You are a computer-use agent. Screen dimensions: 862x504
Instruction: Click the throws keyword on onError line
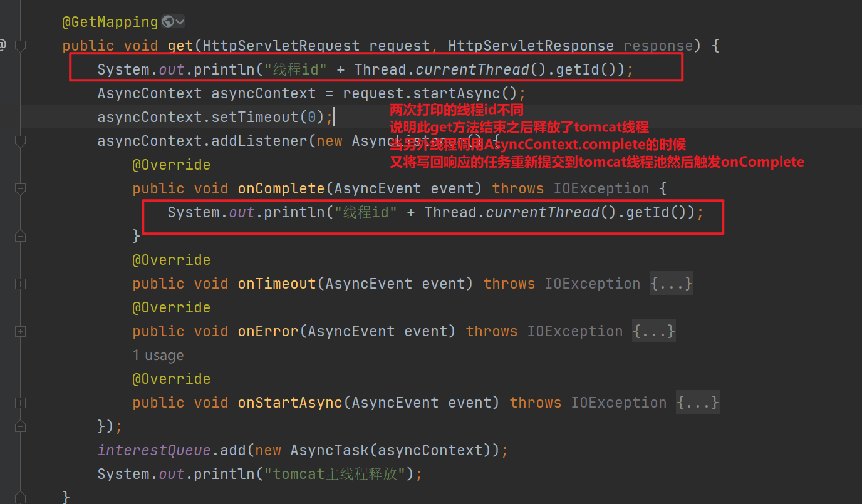click(492, 331)
